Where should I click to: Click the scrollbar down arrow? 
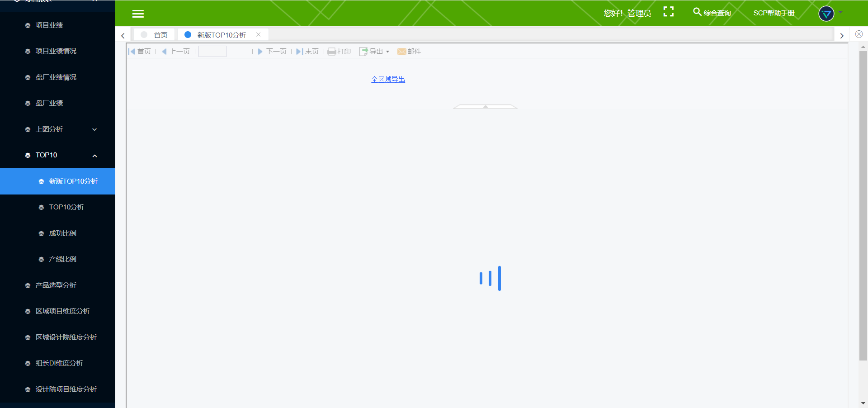pos(863,403)
